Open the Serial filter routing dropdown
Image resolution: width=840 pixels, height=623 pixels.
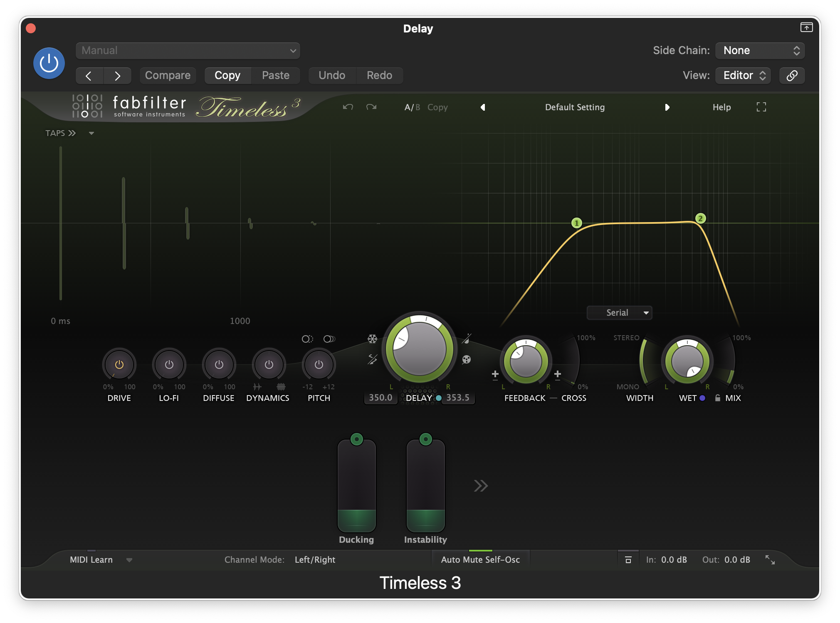click(619, 313)
